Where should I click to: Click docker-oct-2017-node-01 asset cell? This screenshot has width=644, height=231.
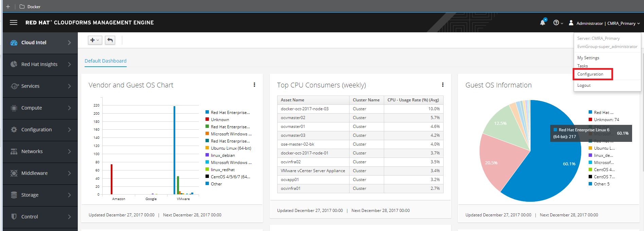point(313,153)
